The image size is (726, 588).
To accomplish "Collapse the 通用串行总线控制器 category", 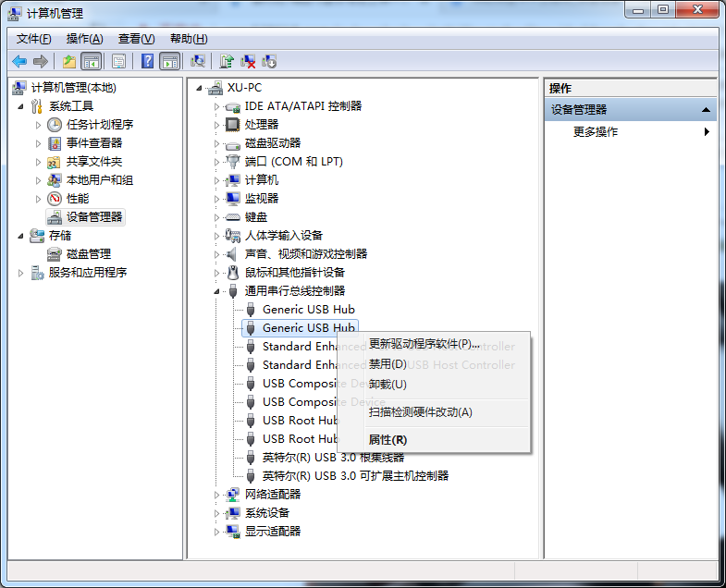I will pyautogui.click(x=217, y=291).
